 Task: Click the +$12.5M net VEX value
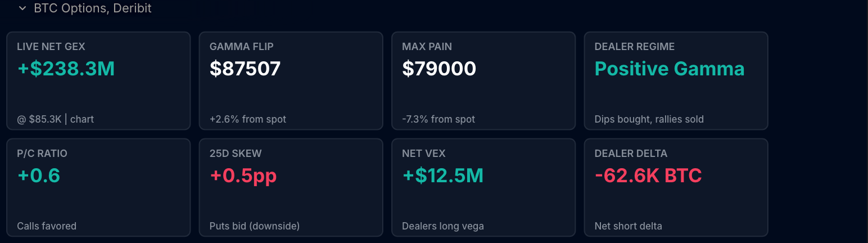click(443, 175)
